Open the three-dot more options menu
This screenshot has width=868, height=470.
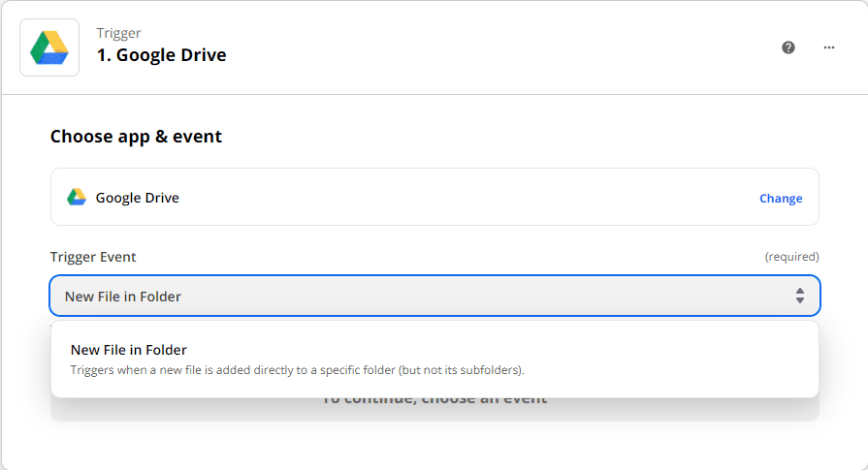(829, 47)
